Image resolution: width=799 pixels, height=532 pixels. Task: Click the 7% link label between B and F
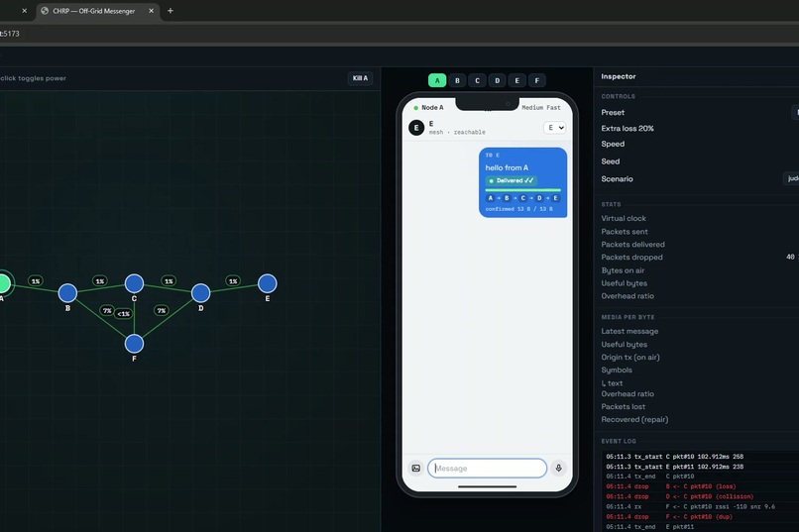coord(107,310)
